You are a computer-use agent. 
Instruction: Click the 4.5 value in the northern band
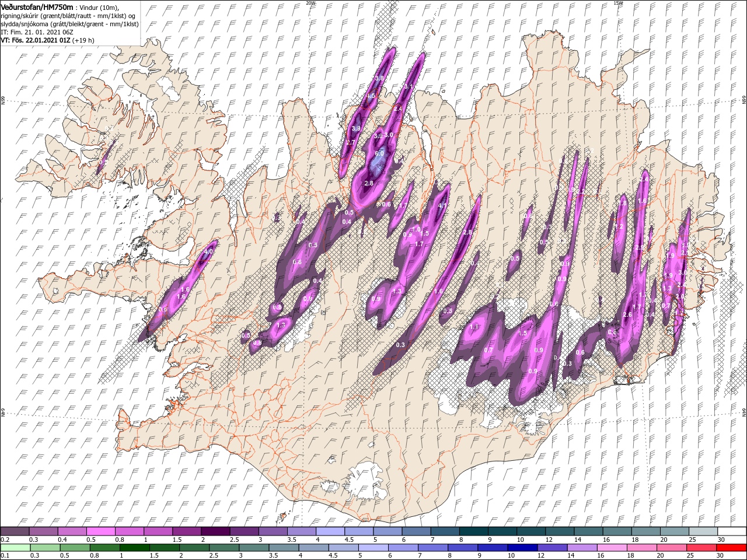371,96
